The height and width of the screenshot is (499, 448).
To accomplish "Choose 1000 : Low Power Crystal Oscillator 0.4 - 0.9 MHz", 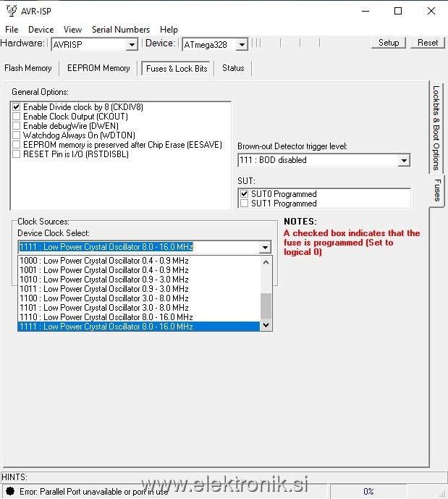I will point(139,261).
